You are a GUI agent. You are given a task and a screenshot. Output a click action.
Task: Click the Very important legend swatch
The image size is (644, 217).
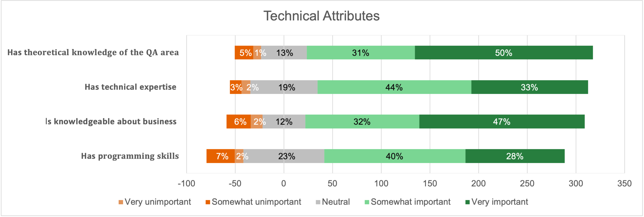(467, 202)
